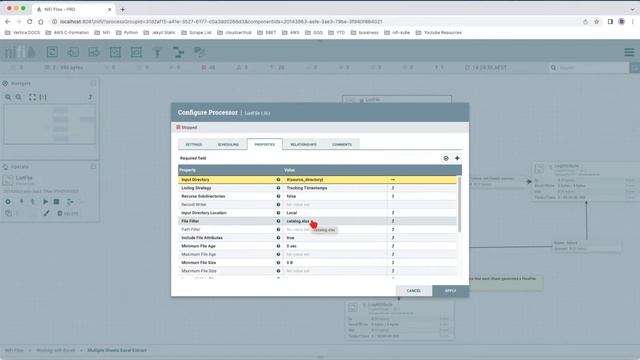This screenshot has height=360, width=640.
Task: Select the Process Group toolbar icon
Action: tap(115, 52)
